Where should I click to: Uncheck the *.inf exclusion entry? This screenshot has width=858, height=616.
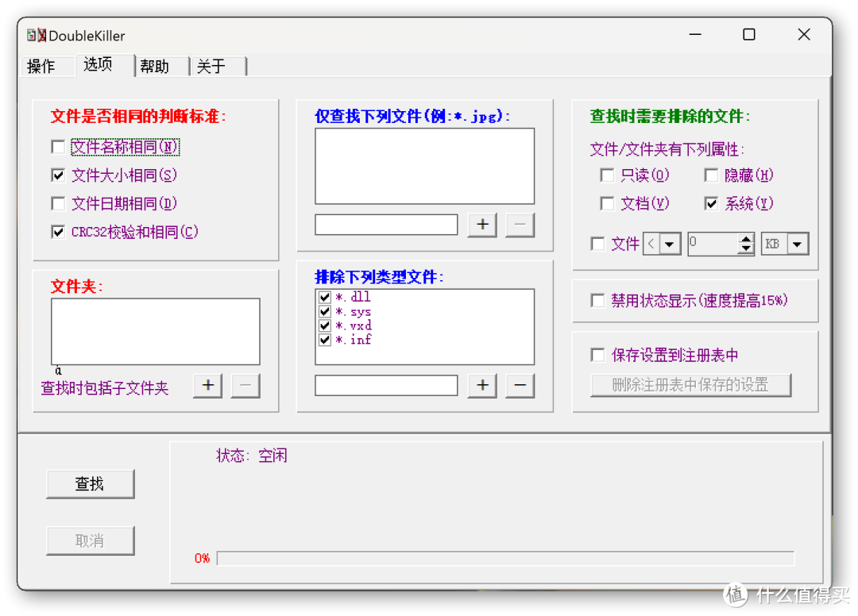click(x=324, y=340)
